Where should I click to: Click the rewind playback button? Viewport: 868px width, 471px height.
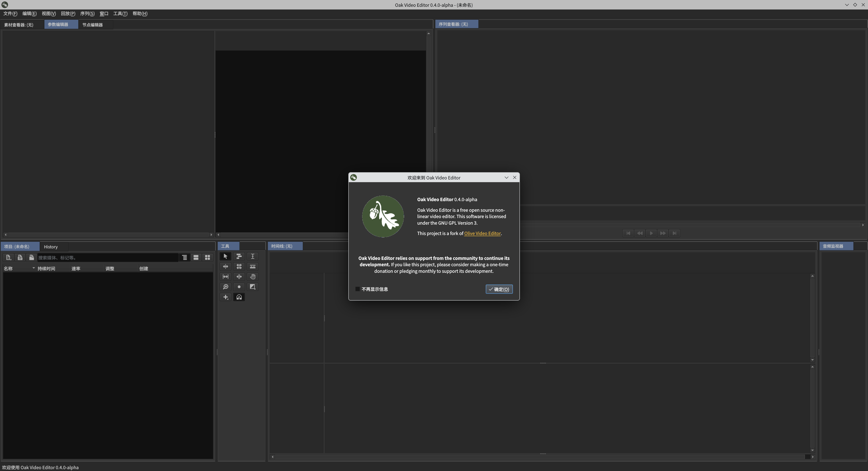639,233
